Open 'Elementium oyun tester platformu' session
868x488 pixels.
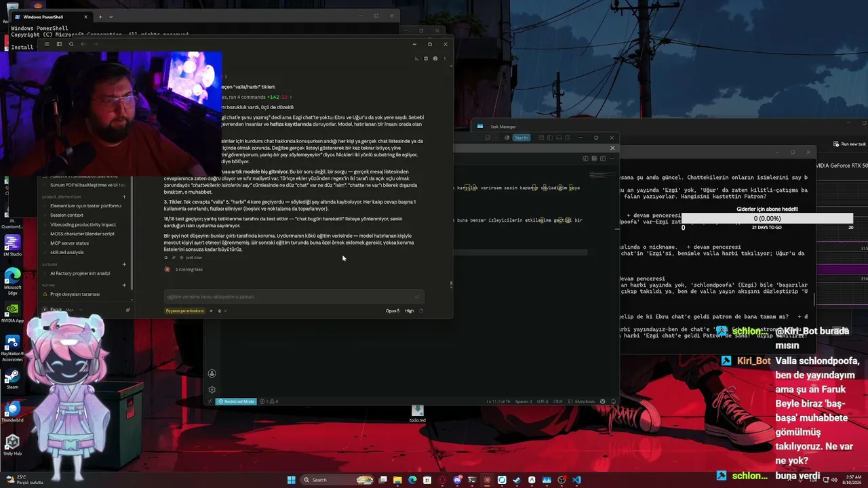[x=85, y=205]
